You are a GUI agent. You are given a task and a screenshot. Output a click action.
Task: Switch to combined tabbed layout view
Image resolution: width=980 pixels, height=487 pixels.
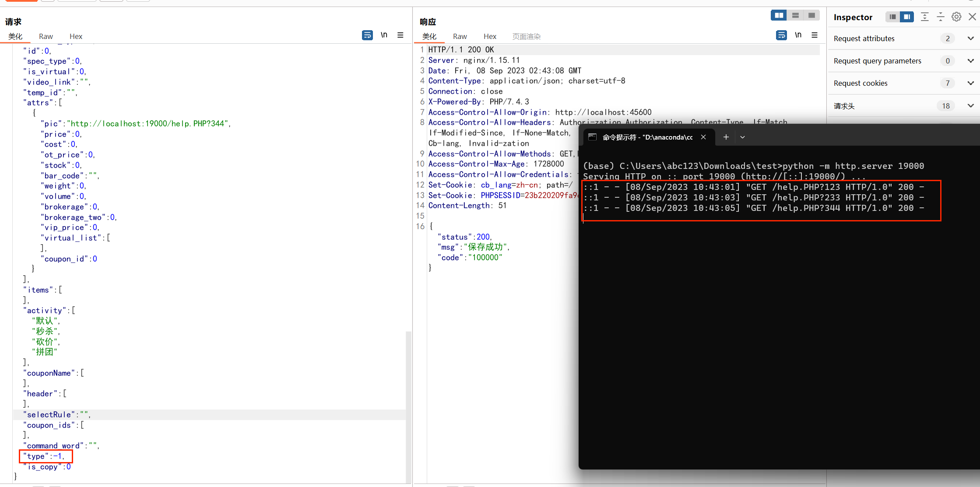coord(811,15)
